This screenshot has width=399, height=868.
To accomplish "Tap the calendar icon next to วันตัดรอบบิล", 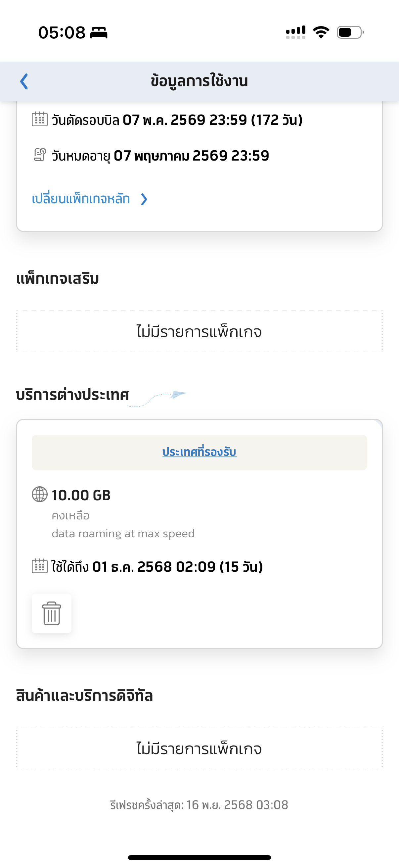I will [x=40, y=119].
